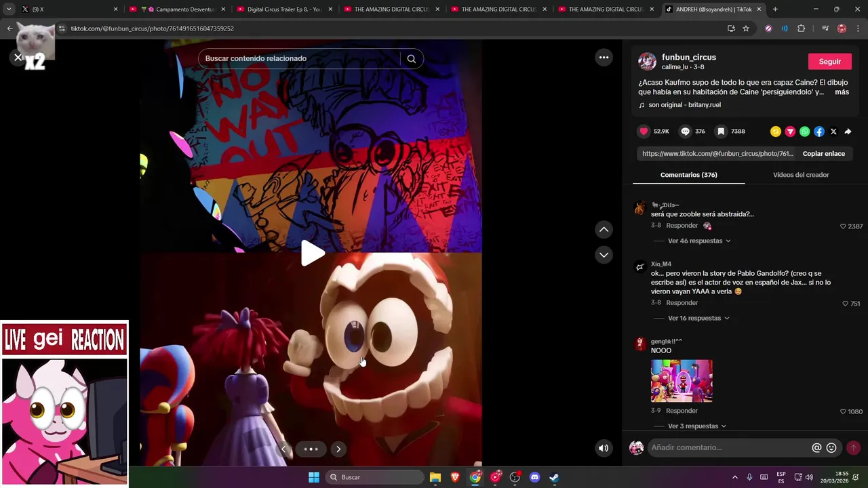868x488 pixels.
Task: Show the previous photo in the carousel
Action: [283, 449]
